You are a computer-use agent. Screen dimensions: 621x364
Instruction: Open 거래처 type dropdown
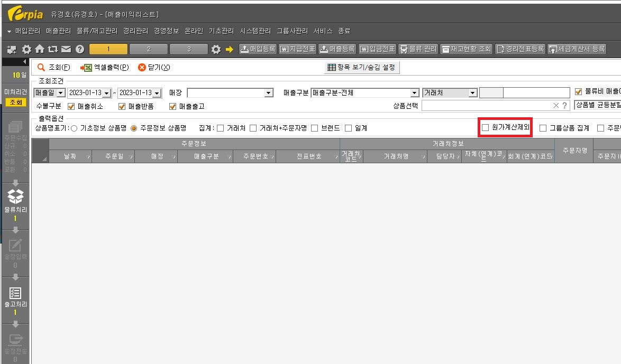472,93
